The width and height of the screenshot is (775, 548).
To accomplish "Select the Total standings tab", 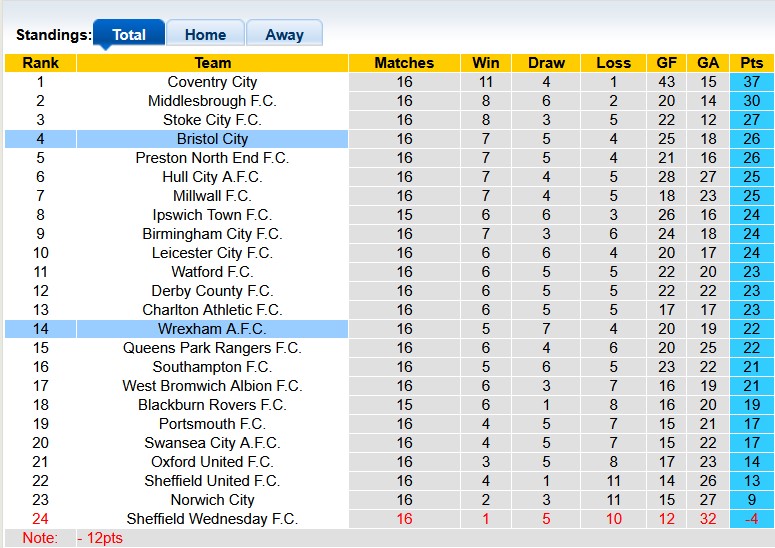I will (x=129, y=34).
